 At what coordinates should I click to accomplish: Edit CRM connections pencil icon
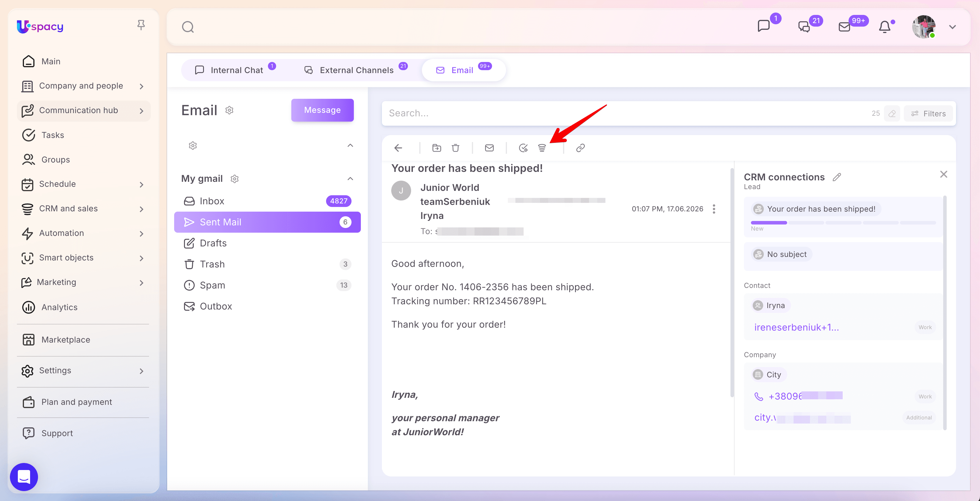pyautogui.click(x=837, y=177)
